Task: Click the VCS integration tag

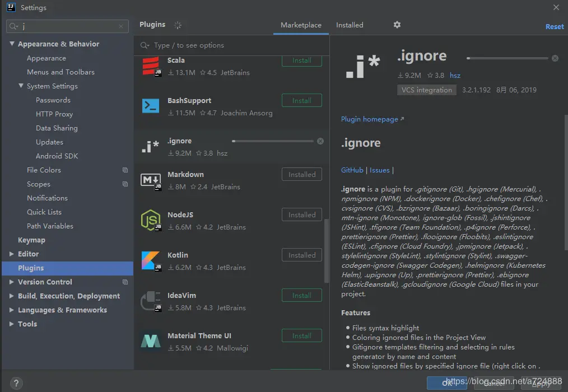Action: pos(427,90)
